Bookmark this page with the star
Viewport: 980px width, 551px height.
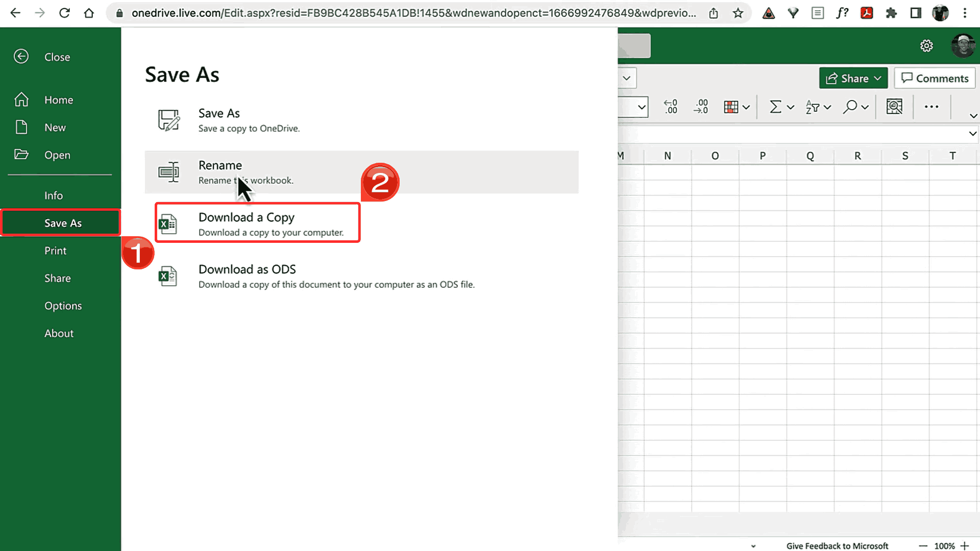(x=738, y=13)
